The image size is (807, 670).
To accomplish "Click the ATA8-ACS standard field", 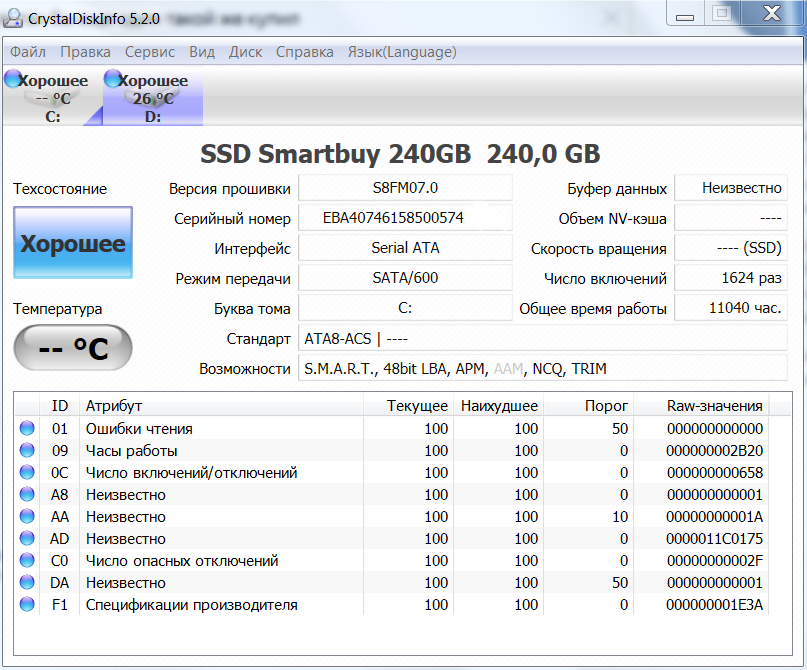I will coord(542,338).
